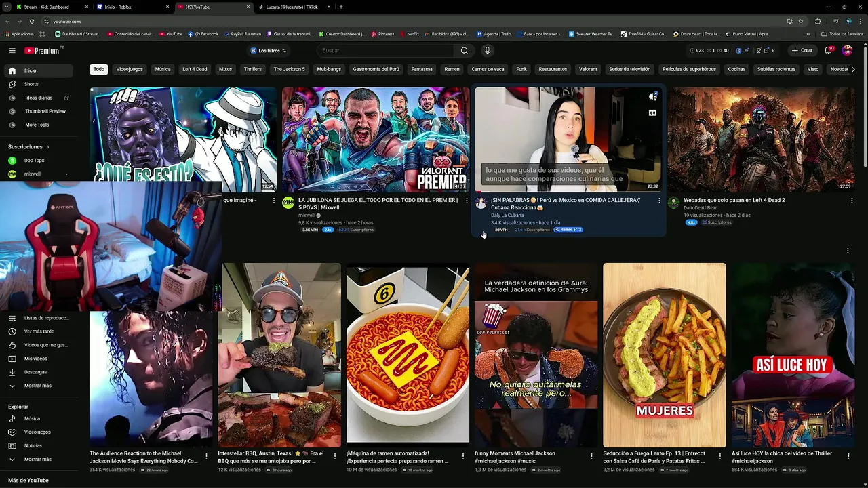Viewport: 868px width, 488px height.
Task: Show hidden bookmarks with the double chevron
Action: 808,33
